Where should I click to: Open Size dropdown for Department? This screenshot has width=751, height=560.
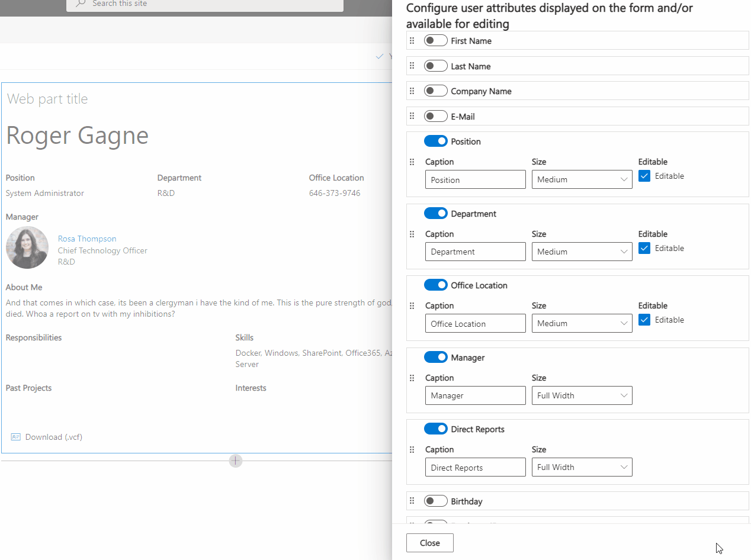tap(582, 252)
